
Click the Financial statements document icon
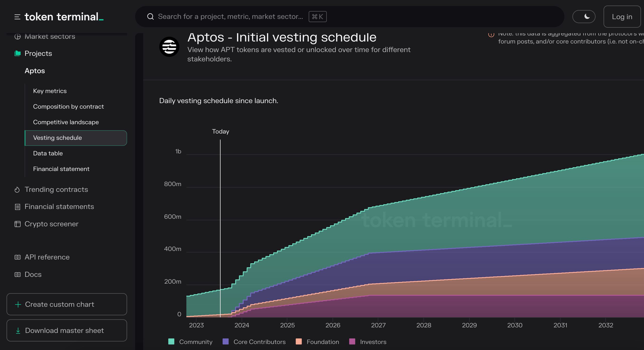point(17,207)
